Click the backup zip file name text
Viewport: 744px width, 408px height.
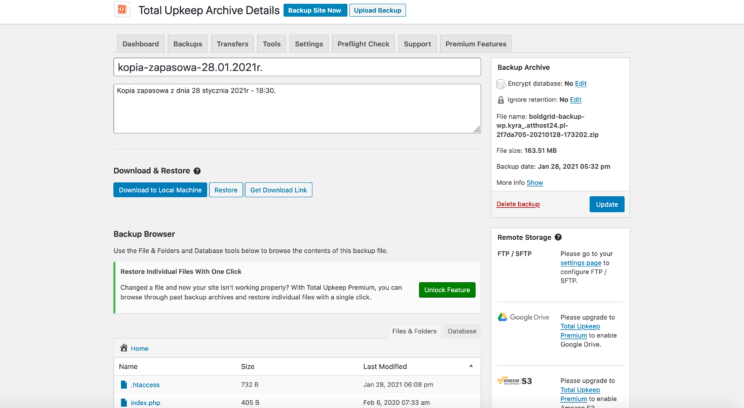548,125
